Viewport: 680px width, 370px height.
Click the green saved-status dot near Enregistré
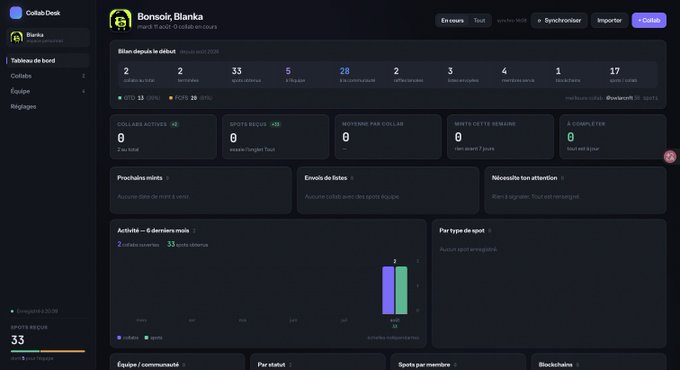[x=12, y=311]
